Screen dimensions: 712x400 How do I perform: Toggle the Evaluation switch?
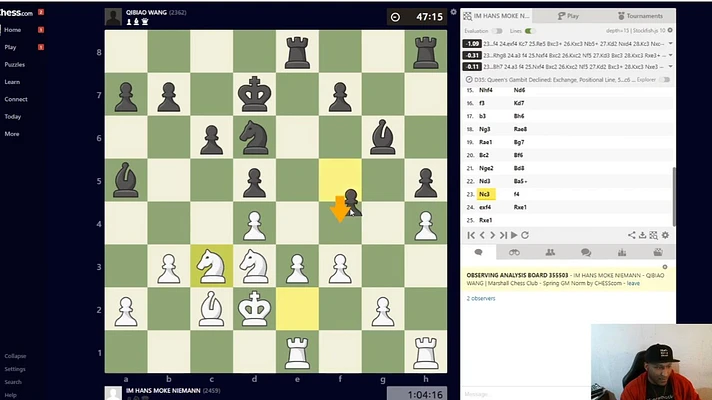coord(497,31)
